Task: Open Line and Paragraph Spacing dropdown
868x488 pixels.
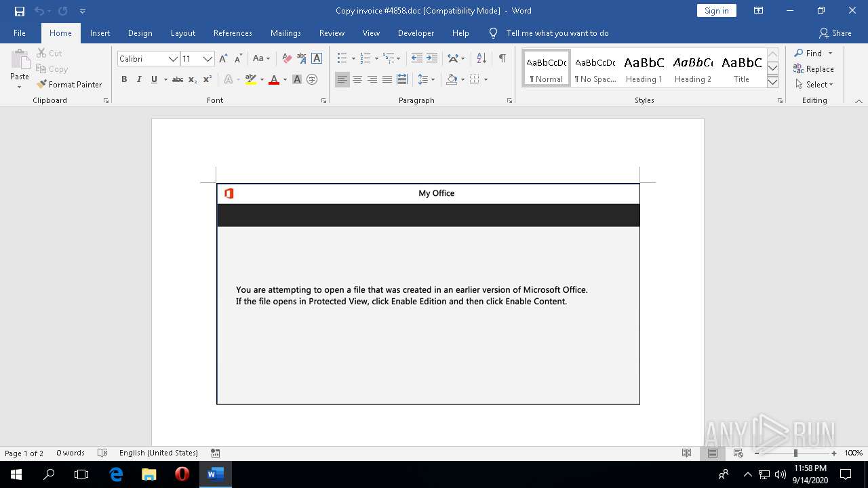Action: [x=426, y=79]
